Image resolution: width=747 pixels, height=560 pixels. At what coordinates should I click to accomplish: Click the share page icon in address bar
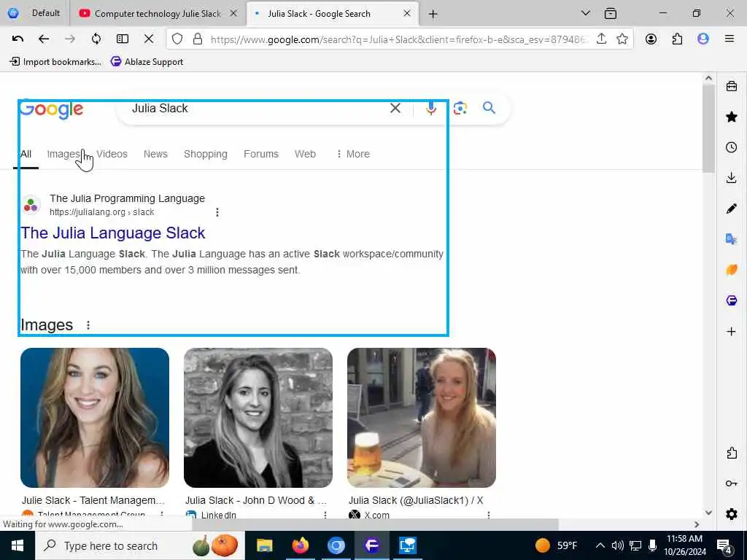(x=601, y=39)
